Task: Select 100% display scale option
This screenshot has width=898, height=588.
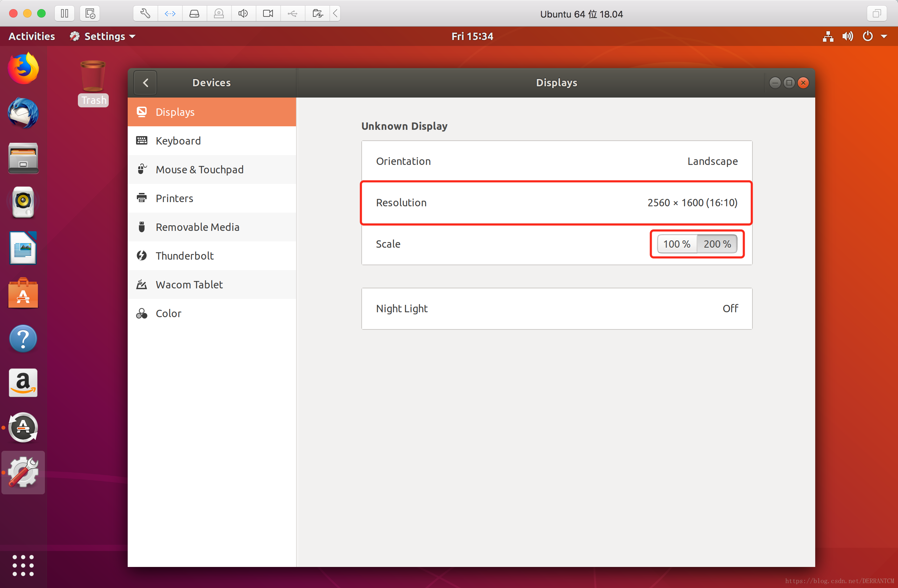Action: point(676,243)
